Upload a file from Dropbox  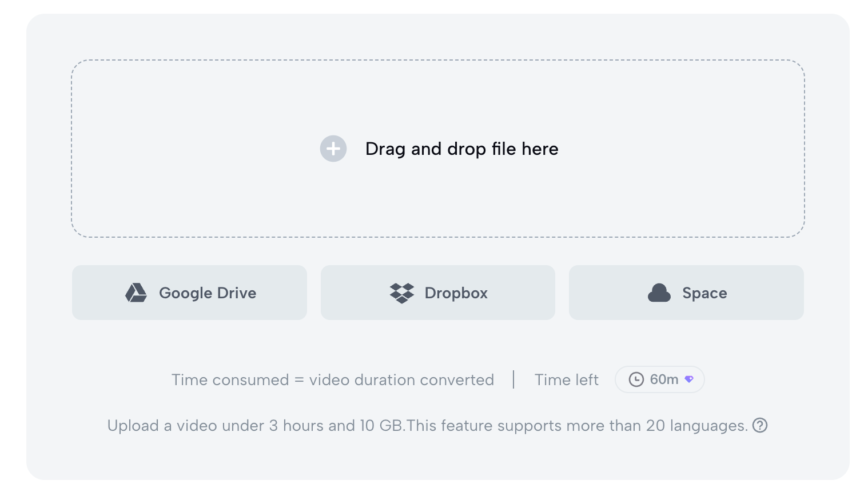[x=438, y=293]
